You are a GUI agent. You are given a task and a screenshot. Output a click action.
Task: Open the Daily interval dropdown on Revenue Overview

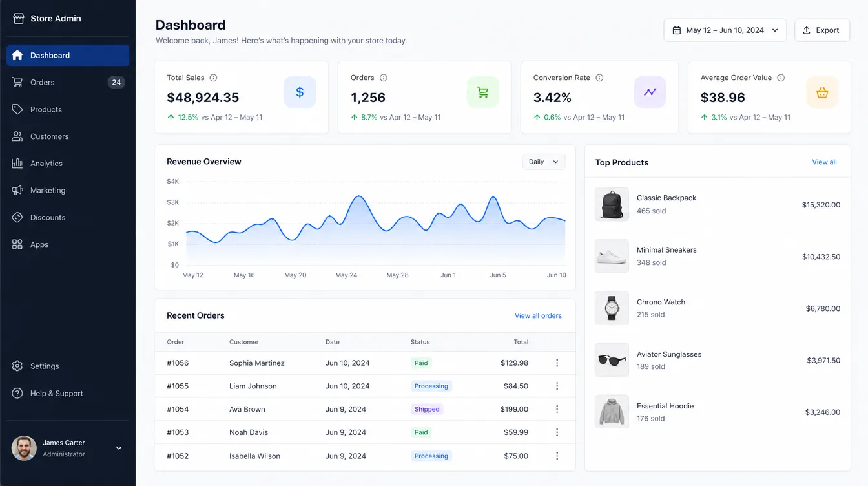point(544,162)
